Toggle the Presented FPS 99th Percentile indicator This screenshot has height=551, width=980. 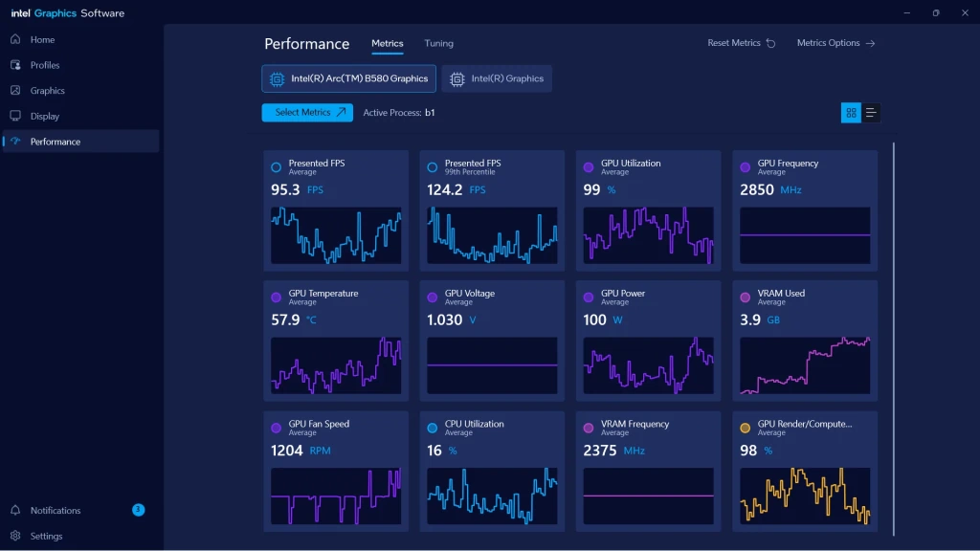point(433,167)
